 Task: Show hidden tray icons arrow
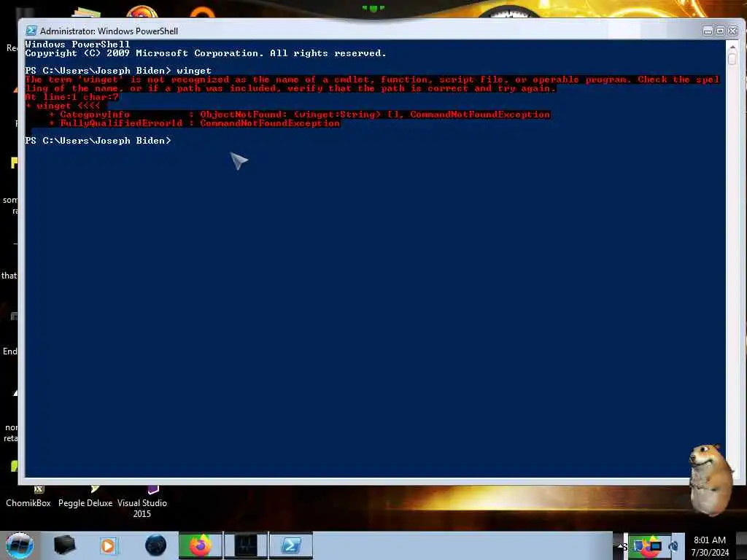(622, 546)
